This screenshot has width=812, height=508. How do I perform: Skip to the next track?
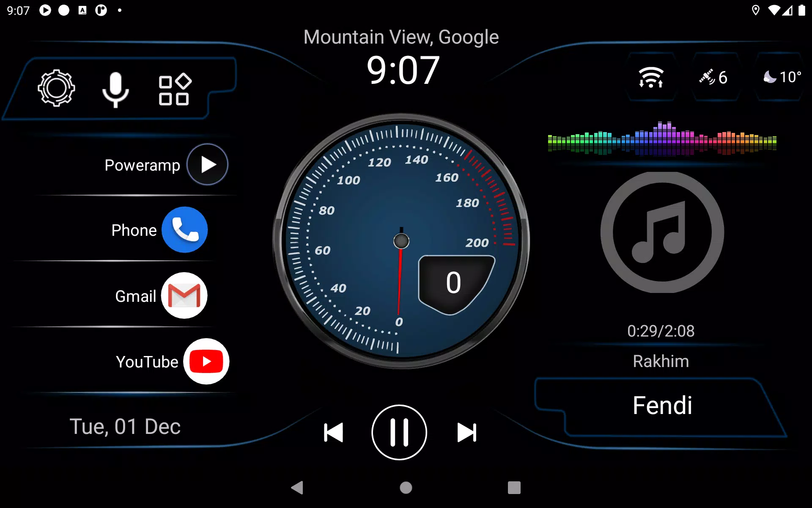466,433
